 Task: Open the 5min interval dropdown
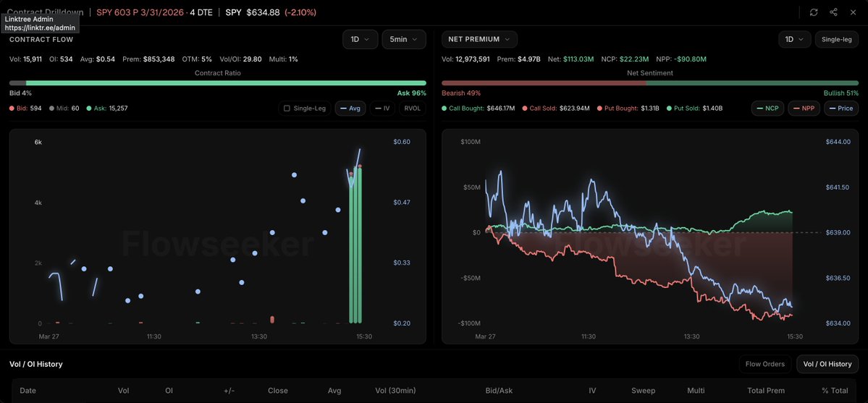point(403,39)
